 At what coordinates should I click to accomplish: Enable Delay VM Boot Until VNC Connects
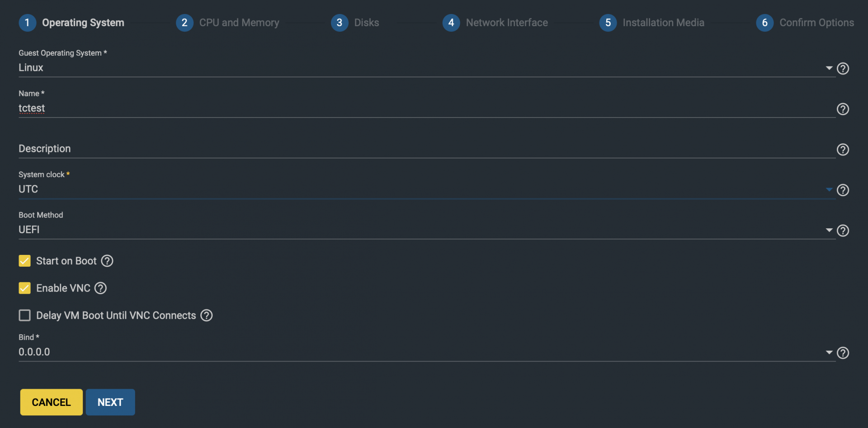click(x=24, y=315)
